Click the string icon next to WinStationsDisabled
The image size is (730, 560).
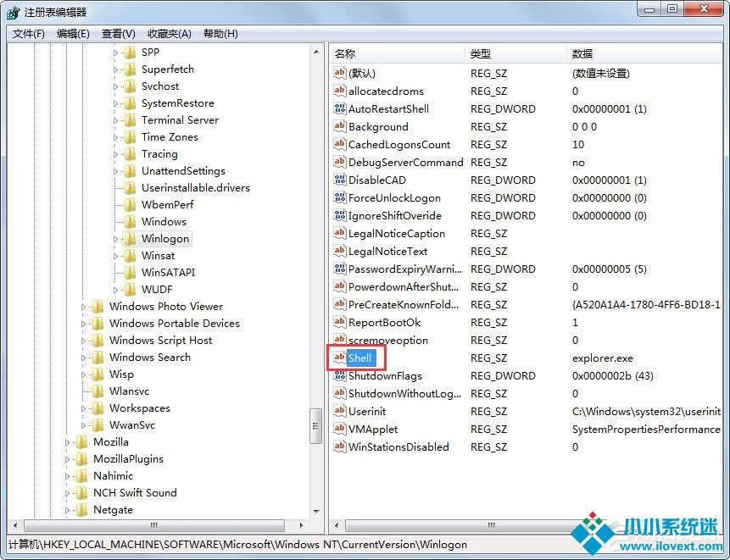[x=340, y=446]
